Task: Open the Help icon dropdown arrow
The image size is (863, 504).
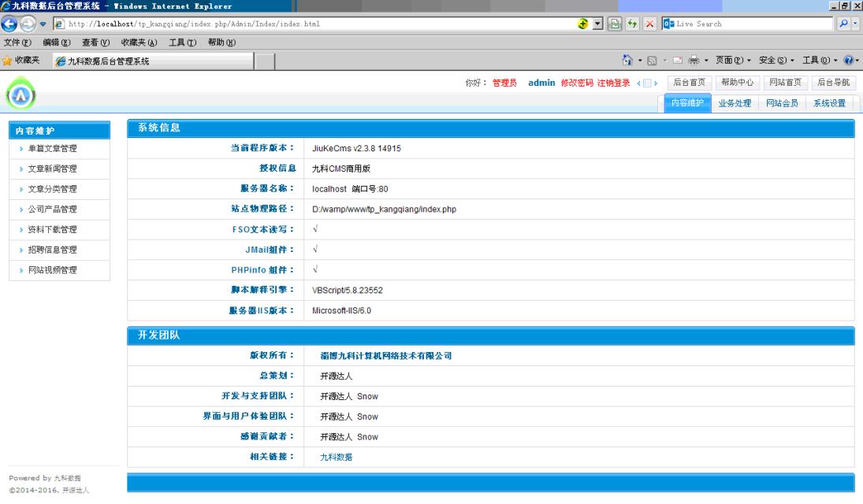Action: [857, 61]
